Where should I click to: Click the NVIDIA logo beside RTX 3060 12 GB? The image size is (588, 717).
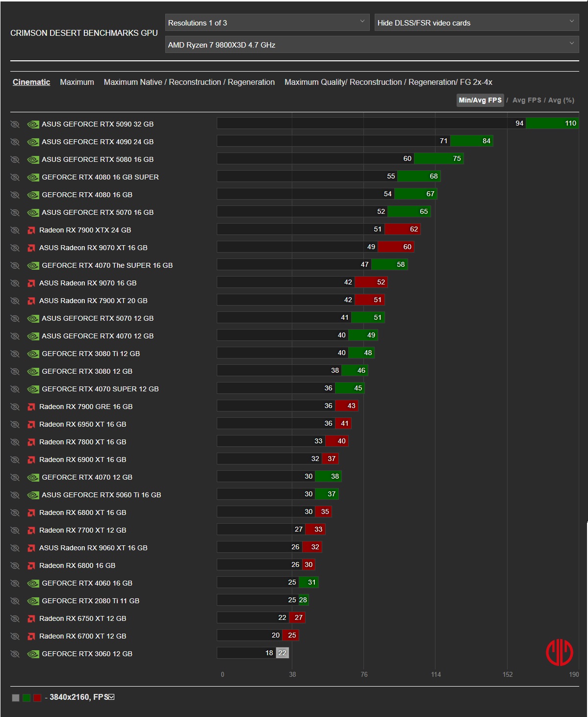pyautogui.click(x=33, y=654)
